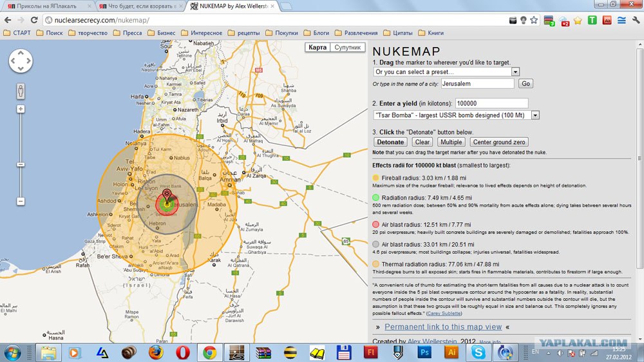This screenshot has width=644, height=362.
Task: Click the green T extension icon
Action: pyautogui.click(x=592, y=20)
